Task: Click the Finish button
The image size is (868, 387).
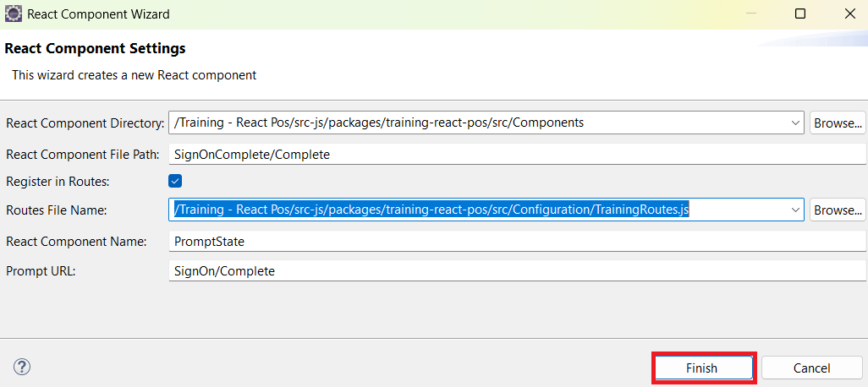Action: click(701, 368)
